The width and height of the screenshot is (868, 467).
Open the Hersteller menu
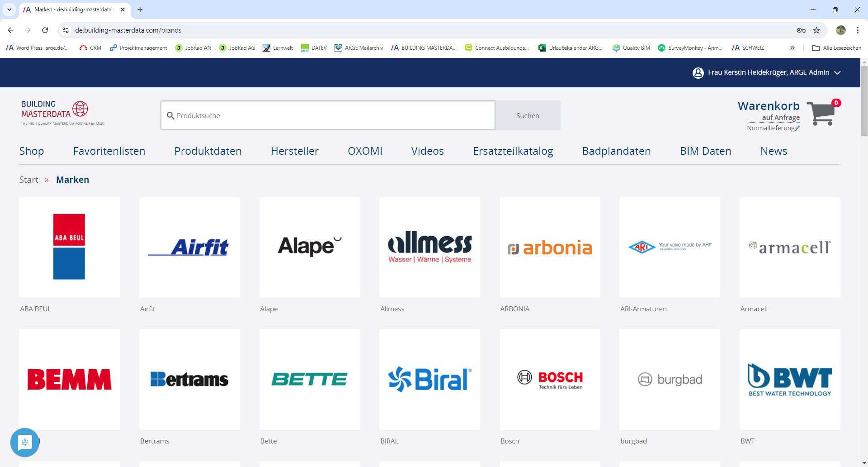295,151
